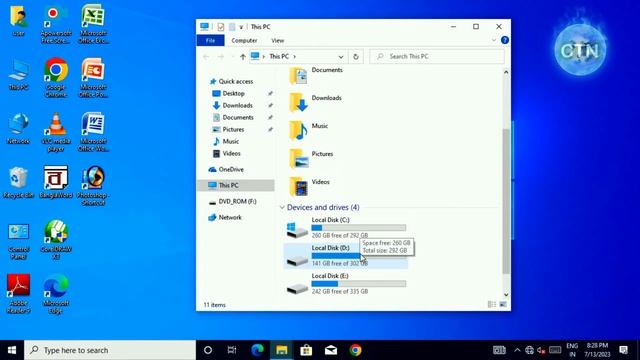Open the File tab in Explorer
Image resolution: width=640 pixels, height=360 pixels.
(x=210, y=40)
